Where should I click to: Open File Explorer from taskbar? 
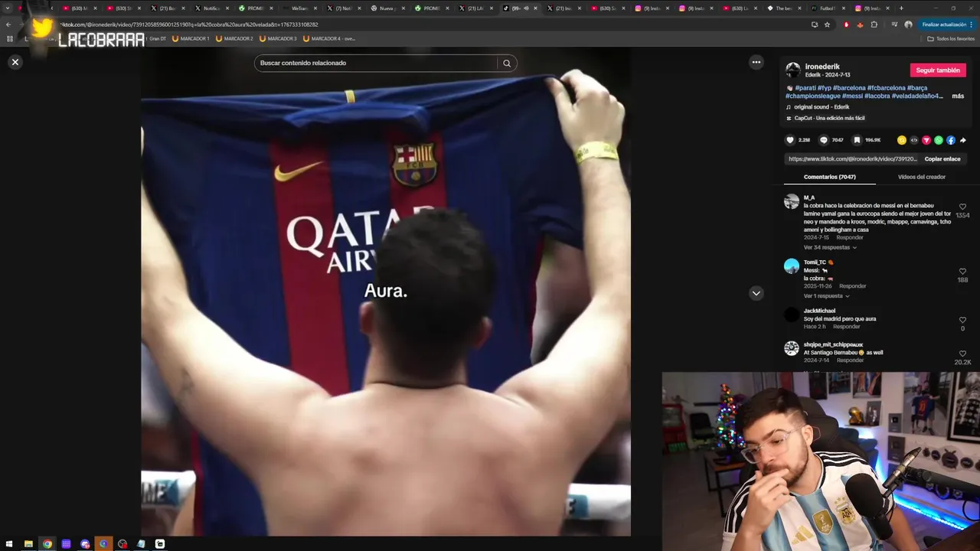tap(28, 544)
